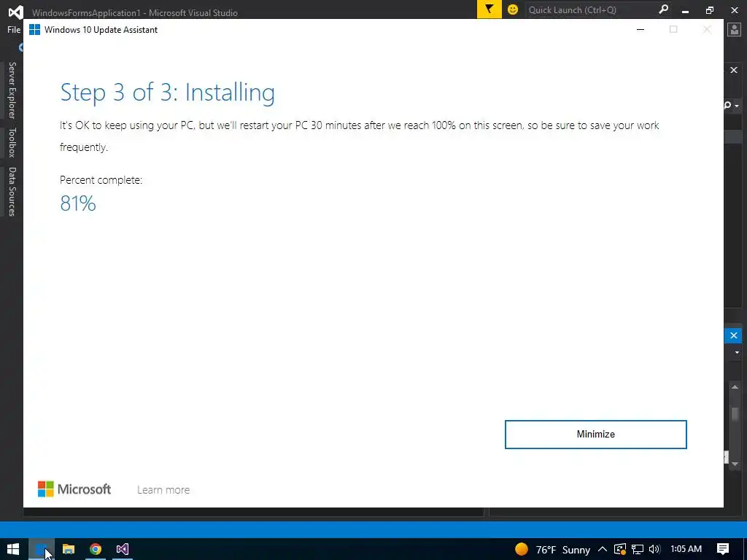The image size is (747, 560).
Task: Click the 'Percent complete:' label
Action: click(101, 180)
